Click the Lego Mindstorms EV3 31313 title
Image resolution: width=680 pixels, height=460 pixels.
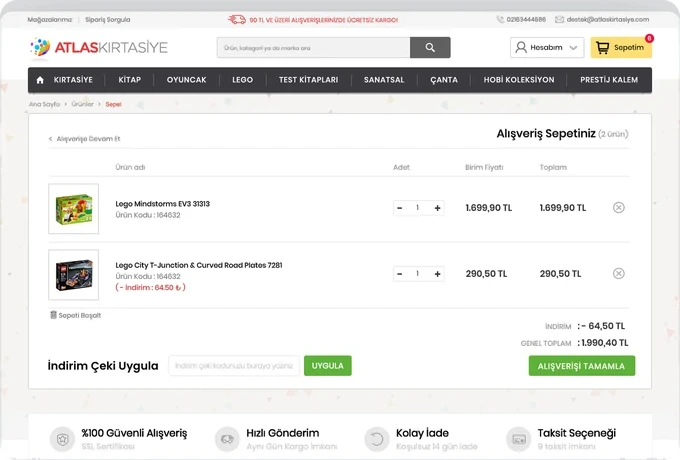pyautogui.click(x=163, y=204)
